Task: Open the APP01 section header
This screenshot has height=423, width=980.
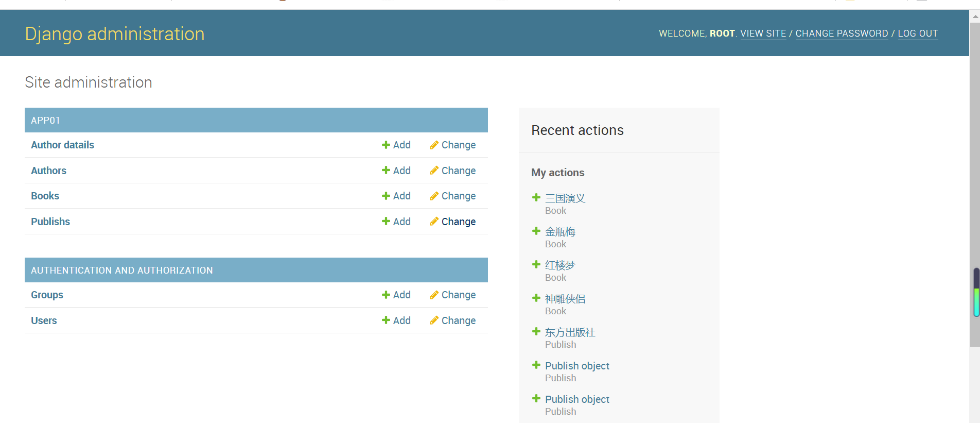Action: pyautogui.click(x=45, y=120)
